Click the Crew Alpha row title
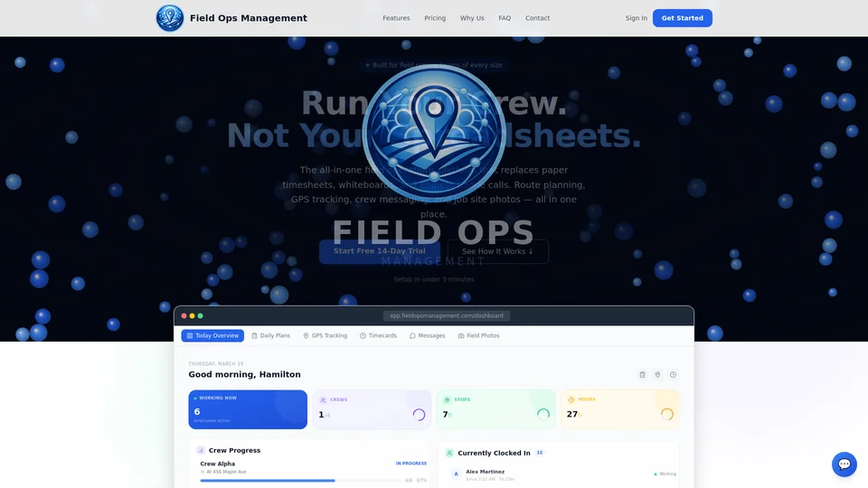 tap(218, 464)
